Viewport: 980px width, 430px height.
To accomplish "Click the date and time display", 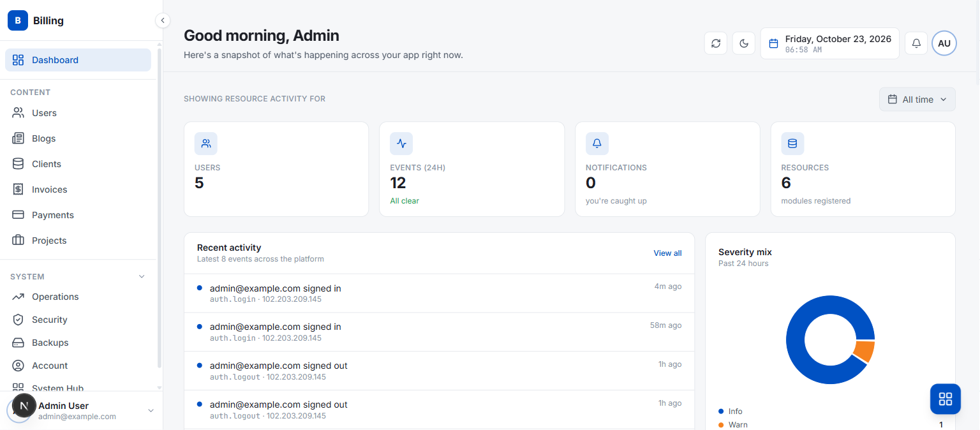I will [x=830, y=43].
